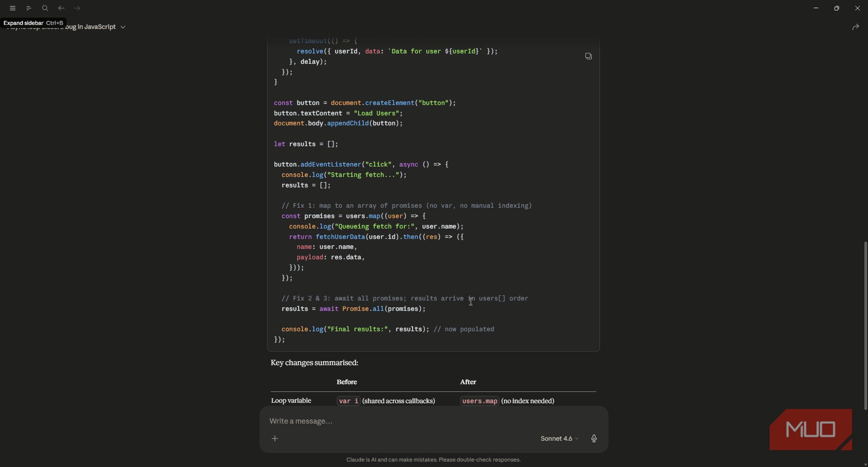
Task: Go back with the left arrow
Action: (x=61, y=8)
